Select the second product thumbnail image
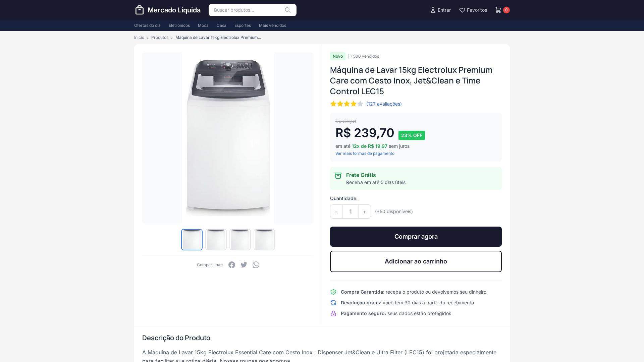Image resolution: width=644 pixels, height=362 pixels. coord(216,240)
